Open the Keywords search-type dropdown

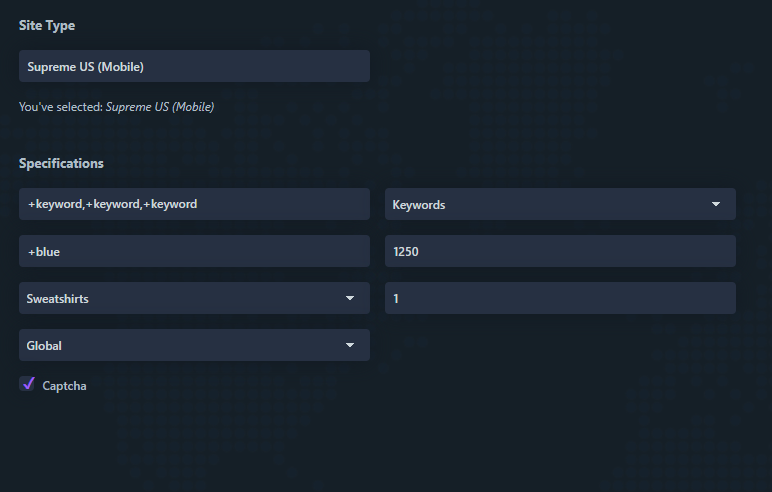click(x=560, y=204)
